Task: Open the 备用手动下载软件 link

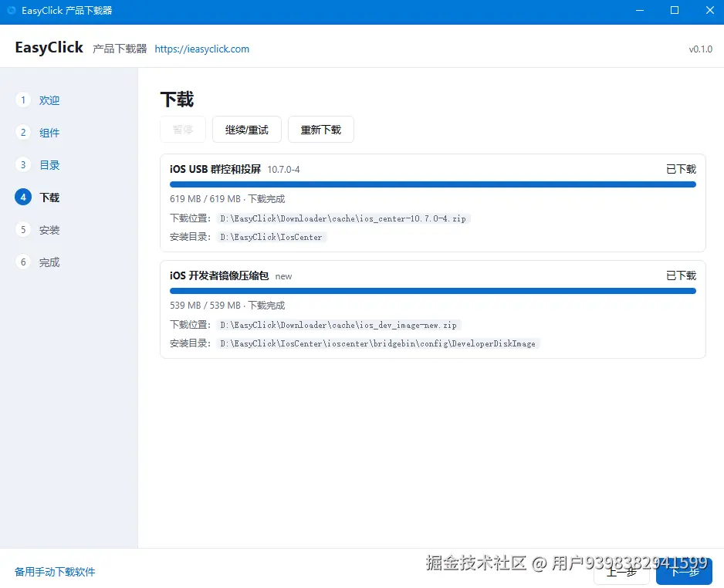Action: 55,572
